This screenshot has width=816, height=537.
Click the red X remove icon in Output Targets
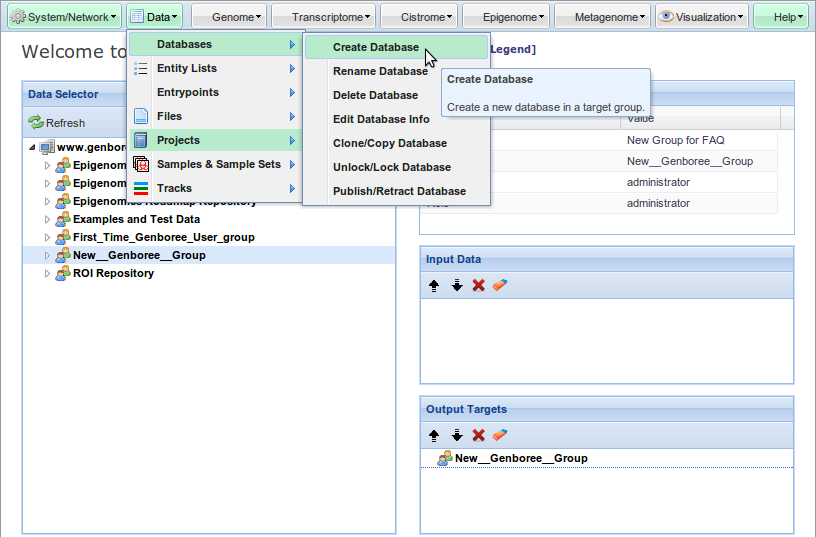tap(479, 435)
